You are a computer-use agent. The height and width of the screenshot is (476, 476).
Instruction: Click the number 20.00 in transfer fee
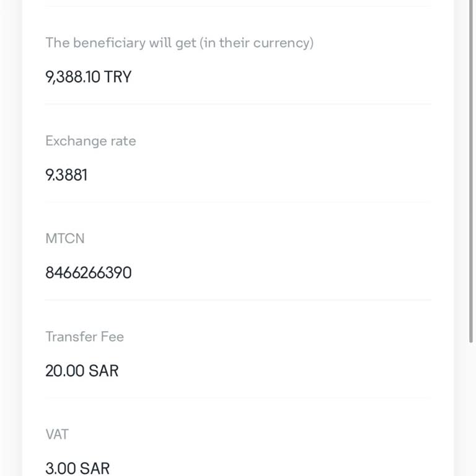pyautogui.click(x=65, y=371)
